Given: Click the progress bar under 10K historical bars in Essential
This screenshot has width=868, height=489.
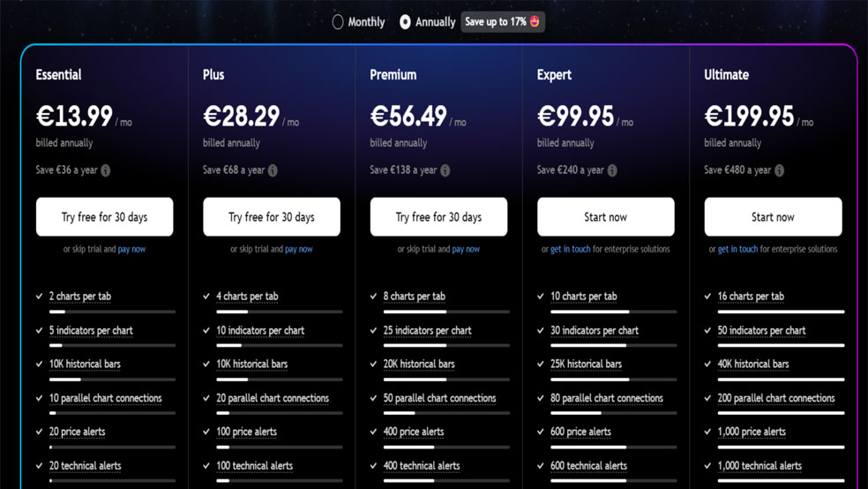Looking at the screenshot, I should 112,380.
